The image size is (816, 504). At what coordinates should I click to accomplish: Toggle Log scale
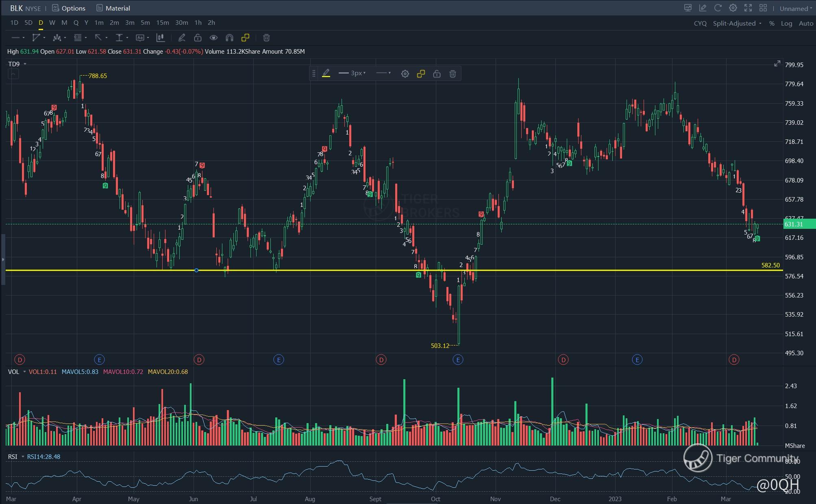tap(786, 24)
